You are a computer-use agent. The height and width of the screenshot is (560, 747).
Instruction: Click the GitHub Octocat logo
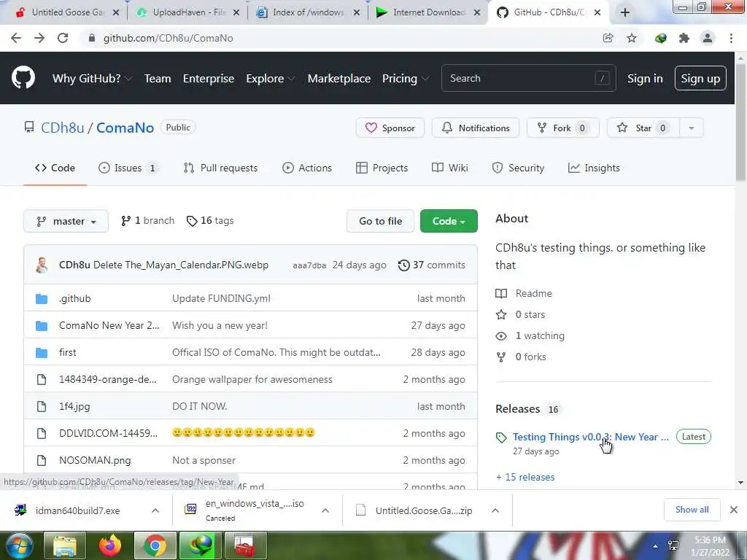point(23,78)
